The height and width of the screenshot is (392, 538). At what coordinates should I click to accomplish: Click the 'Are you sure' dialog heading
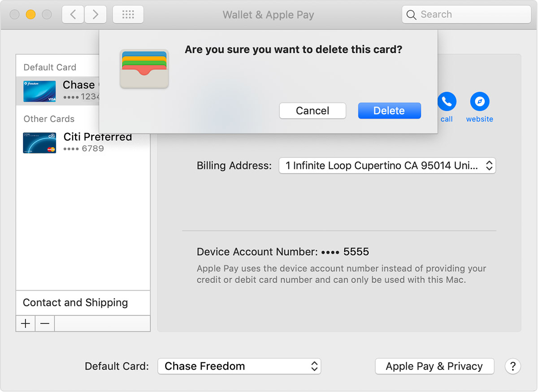294,49
